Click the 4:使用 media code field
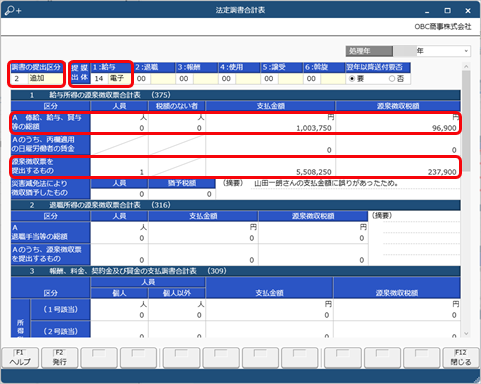Screen dimensions: 481x384 226,79
